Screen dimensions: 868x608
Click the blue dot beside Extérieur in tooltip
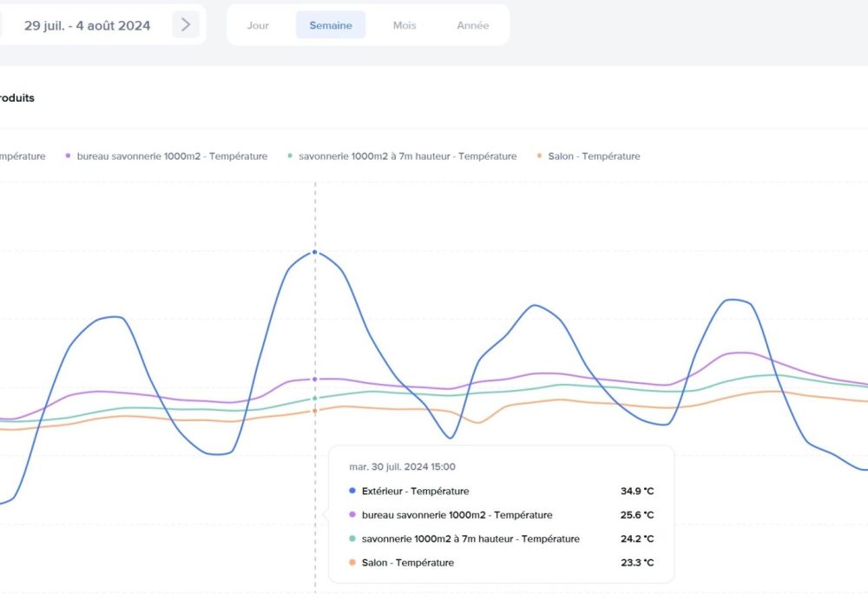click(352, 492)
